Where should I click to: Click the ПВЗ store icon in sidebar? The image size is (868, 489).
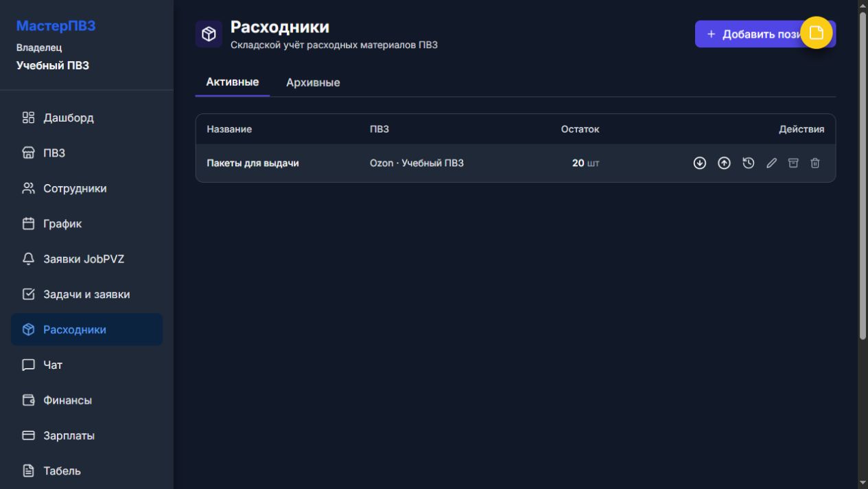point(28,153)
